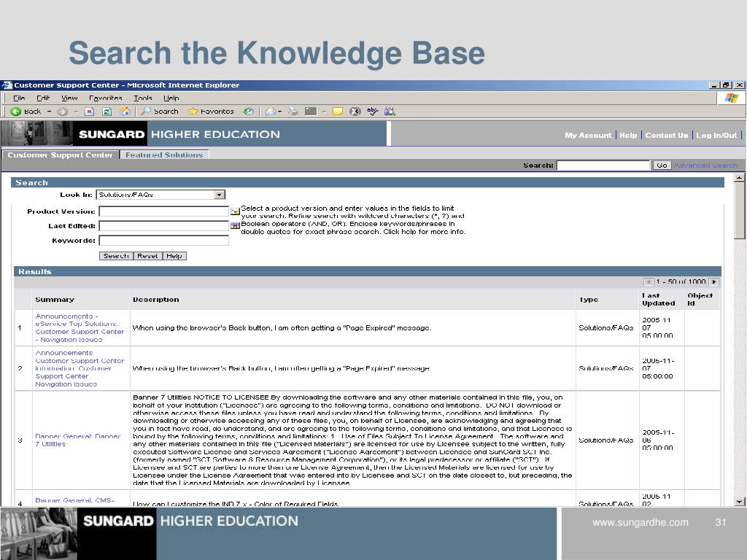Click the Refresh page icon

click(x=107, y=112)
